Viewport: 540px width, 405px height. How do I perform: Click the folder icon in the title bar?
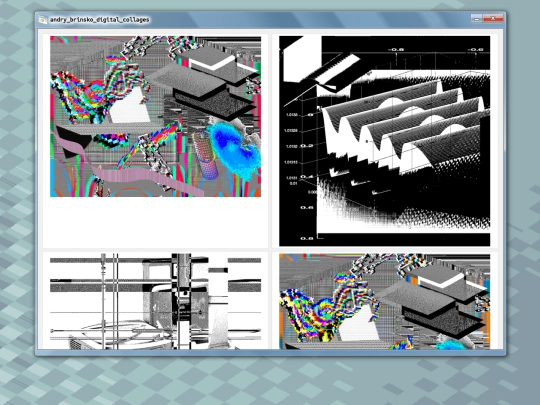(43, 20)
